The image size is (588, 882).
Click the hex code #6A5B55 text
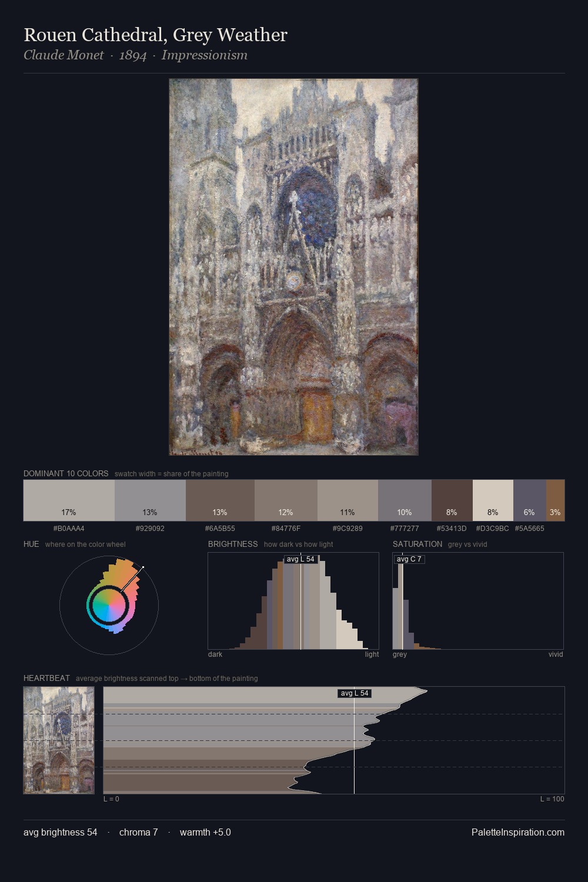click(x=220, y=528)
